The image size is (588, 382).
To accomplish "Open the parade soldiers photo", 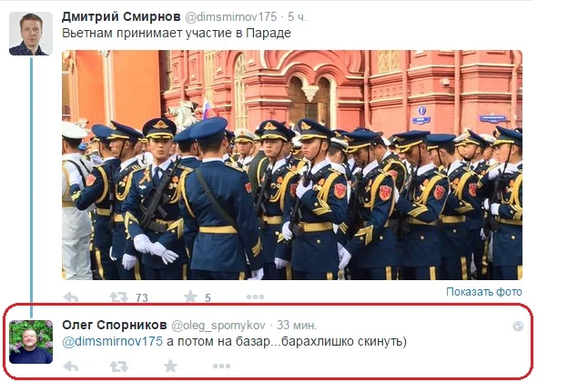I will coord(292,165).
